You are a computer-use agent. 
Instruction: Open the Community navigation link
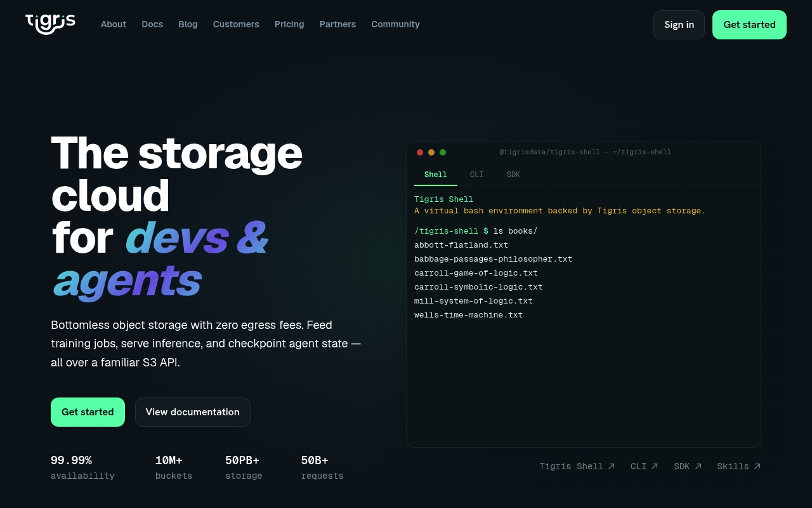click(x=395, y=24)
